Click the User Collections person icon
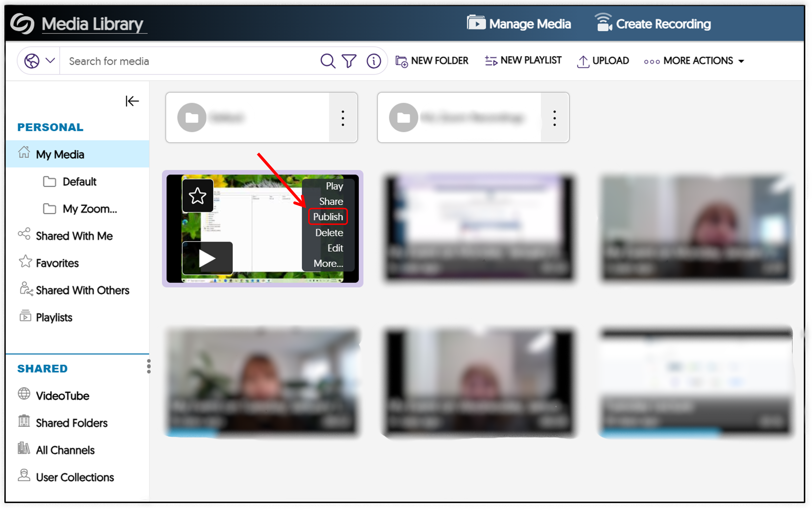The width and height of the screenshot is (812, 510). 24,475
